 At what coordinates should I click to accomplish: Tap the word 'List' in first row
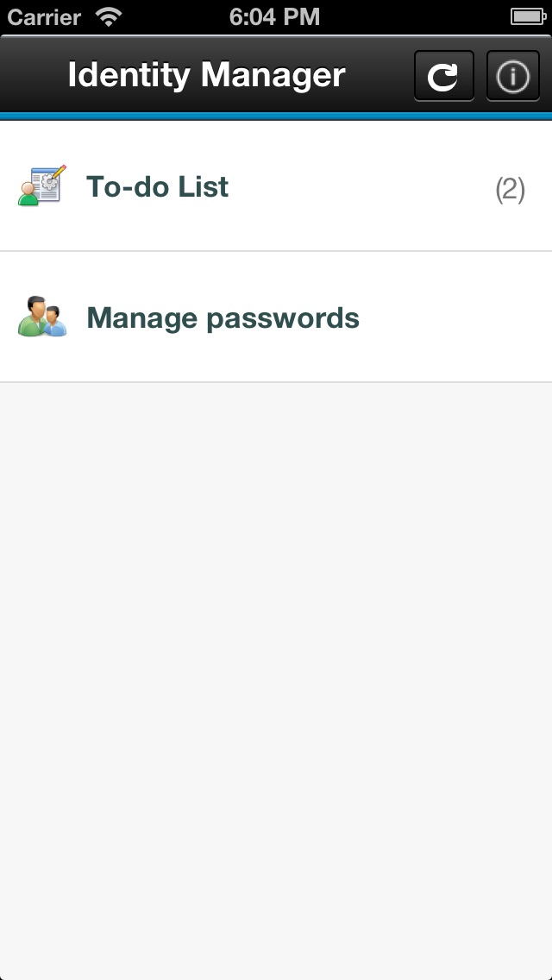204,187
